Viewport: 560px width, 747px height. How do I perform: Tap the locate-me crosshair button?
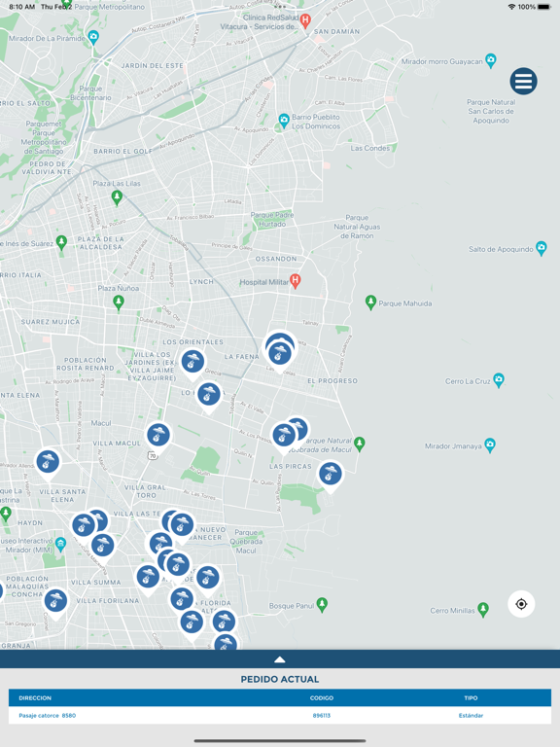point(521,604)
